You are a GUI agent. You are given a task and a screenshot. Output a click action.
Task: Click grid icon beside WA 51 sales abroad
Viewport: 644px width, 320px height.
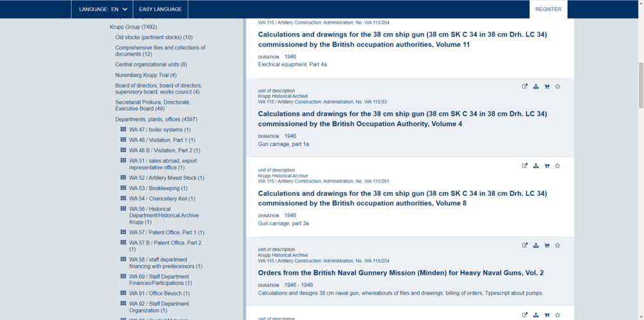pos(123,160)
